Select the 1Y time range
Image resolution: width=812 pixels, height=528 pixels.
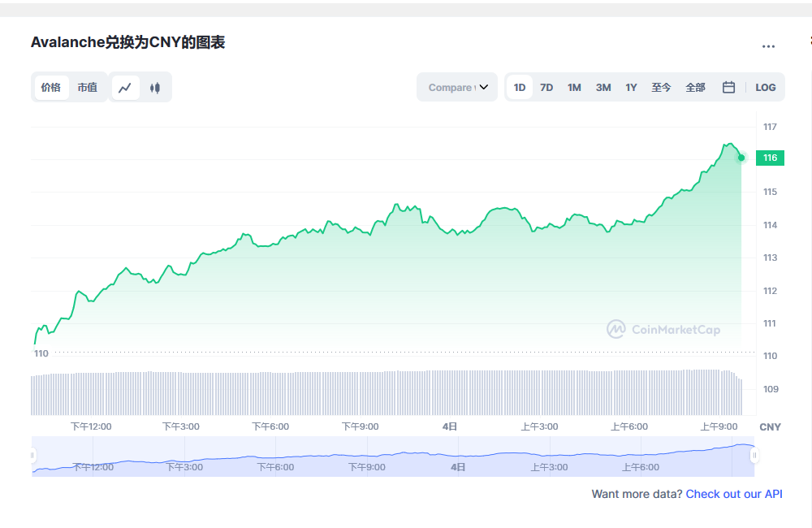631,88
